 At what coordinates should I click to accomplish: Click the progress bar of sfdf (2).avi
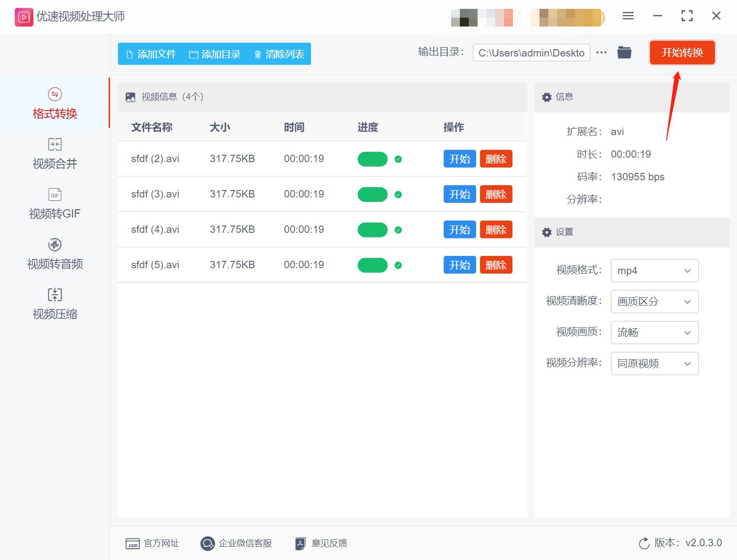(372, 159)
